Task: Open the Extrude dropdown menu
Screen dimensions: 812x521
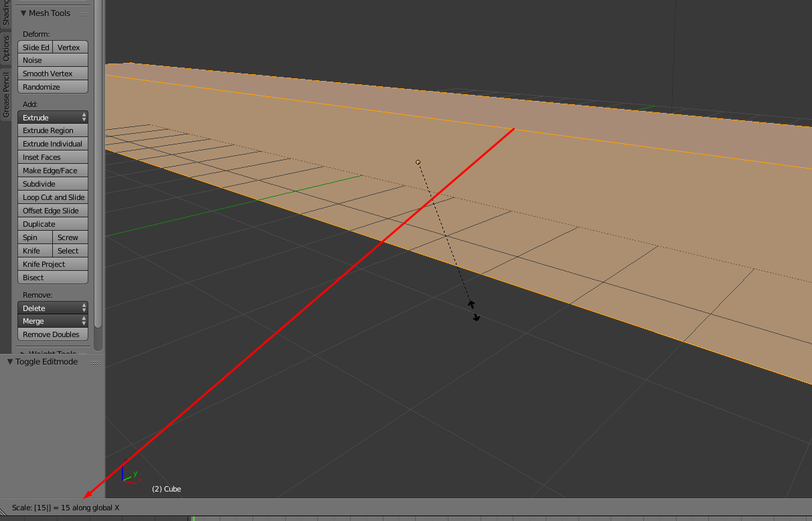Action: point(53,118)
